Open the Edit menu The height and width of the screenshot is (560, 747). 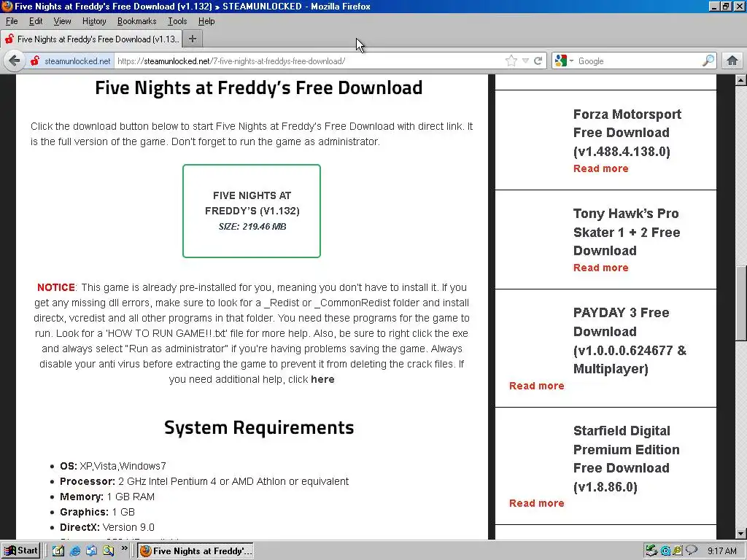point(36,21)
